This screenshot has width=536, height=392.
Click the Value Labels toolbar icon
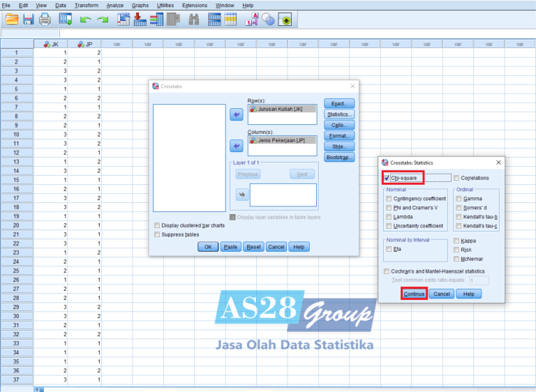252,20
